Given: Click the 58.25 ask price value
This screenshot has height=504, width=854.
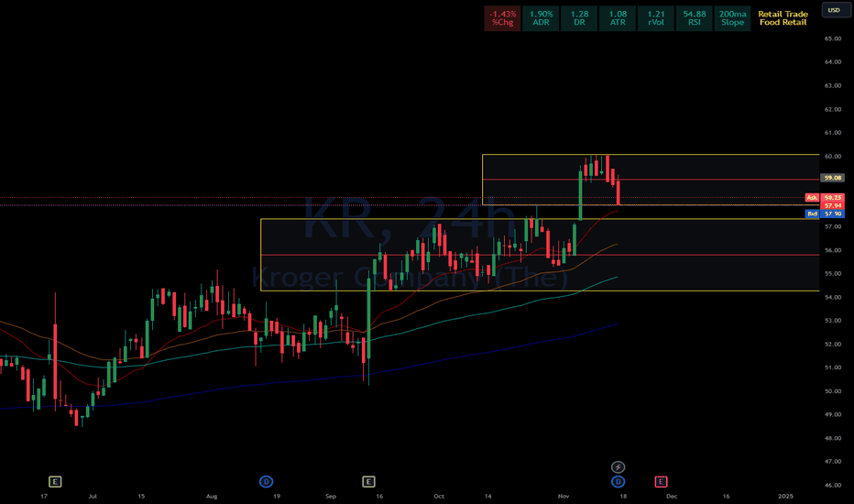Looking at the screenshot, I should 833,198.
